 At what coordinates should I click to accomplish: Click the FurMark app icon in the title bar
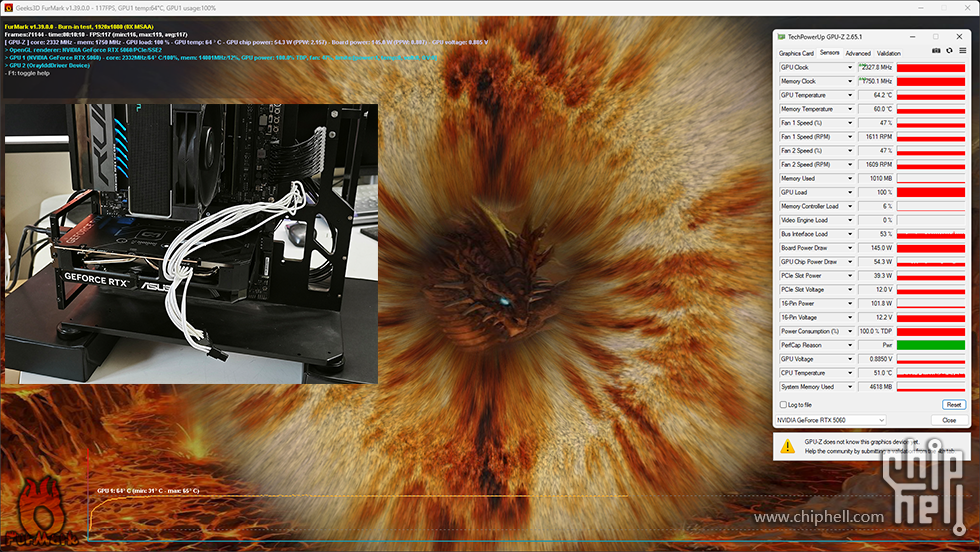(x=8, y=8)
